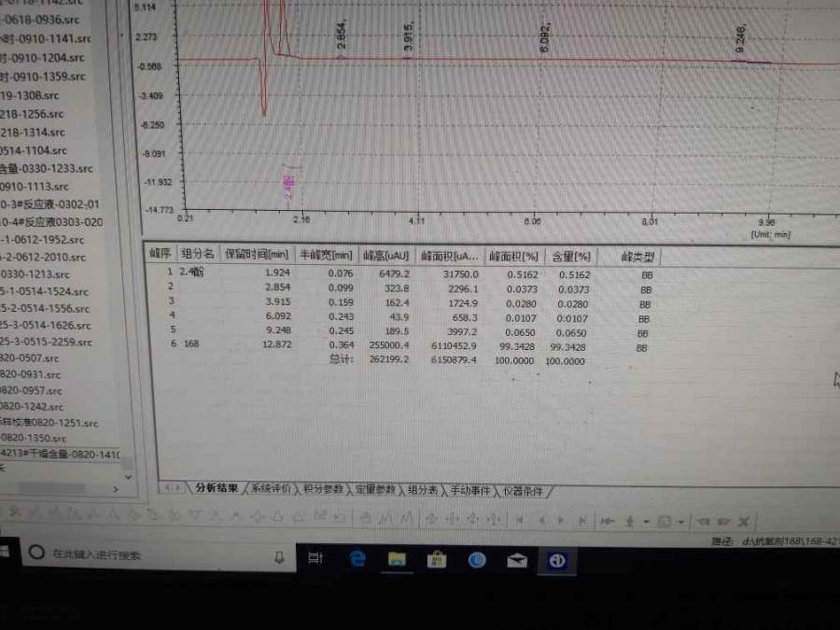840x630 pixels.
Task: Select file 0514-1104.src in list
Action: [x=34, y=150]
